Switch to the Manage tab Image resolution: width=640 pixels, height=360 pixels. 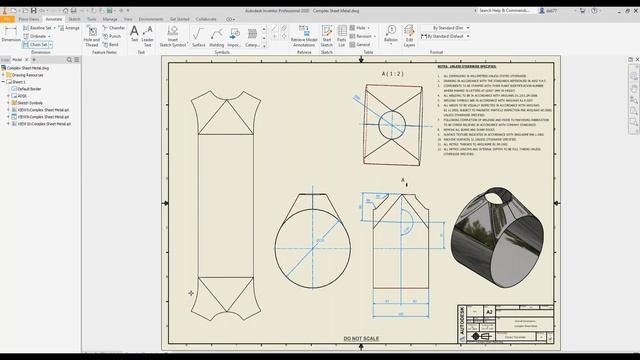pyautogui.click(x=110, y=19)
